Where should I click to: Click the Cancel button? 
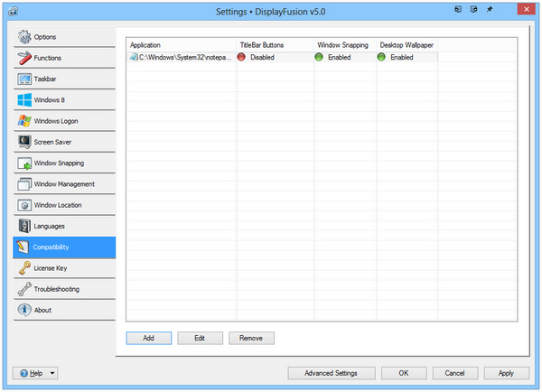[x=455, y=373]
